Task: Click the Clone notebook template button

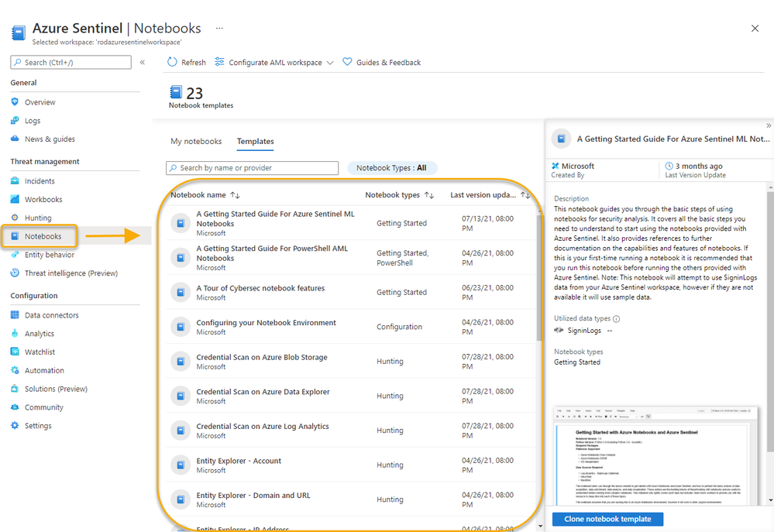Action: tap(607, 519)
